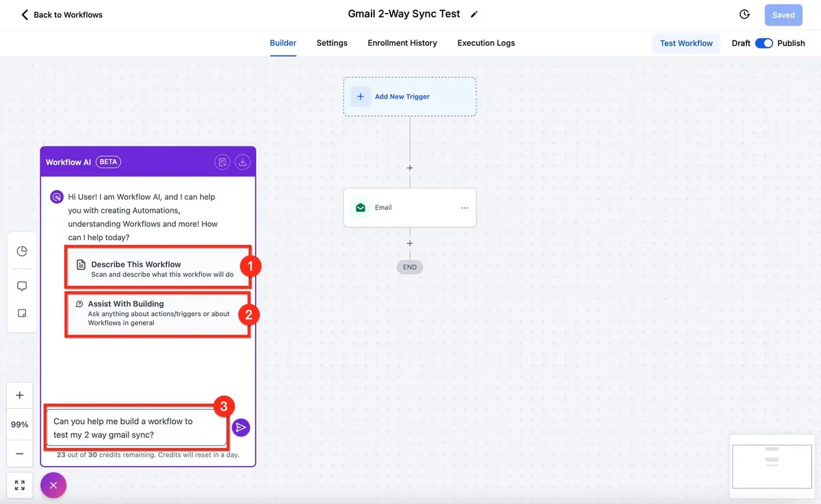
Task: Open the comments sidebar icon
Action: [22, 286]
